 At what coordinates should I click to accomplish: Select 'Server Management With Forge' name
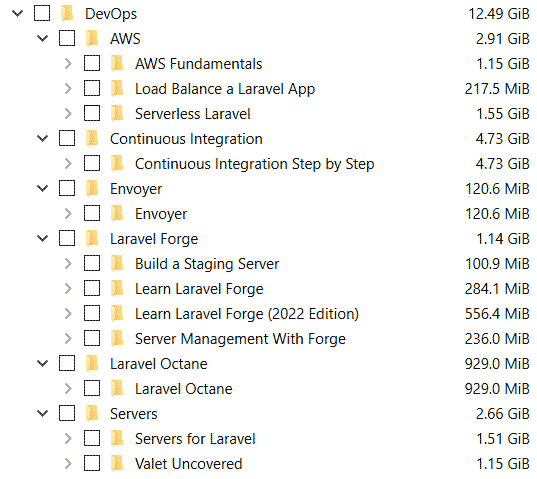click(240, 339)
